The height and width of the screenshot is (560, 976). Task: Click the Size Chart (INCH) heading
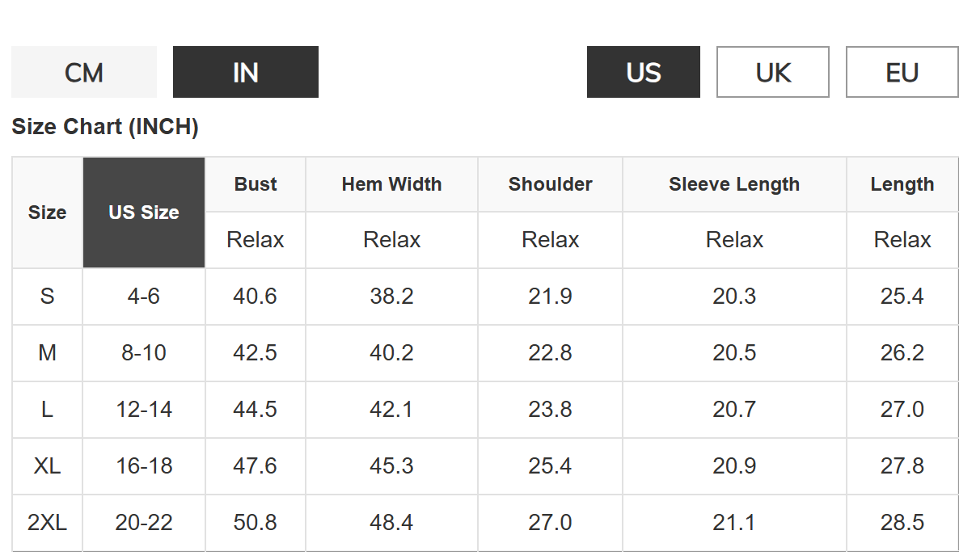click(x=105, y=127)
